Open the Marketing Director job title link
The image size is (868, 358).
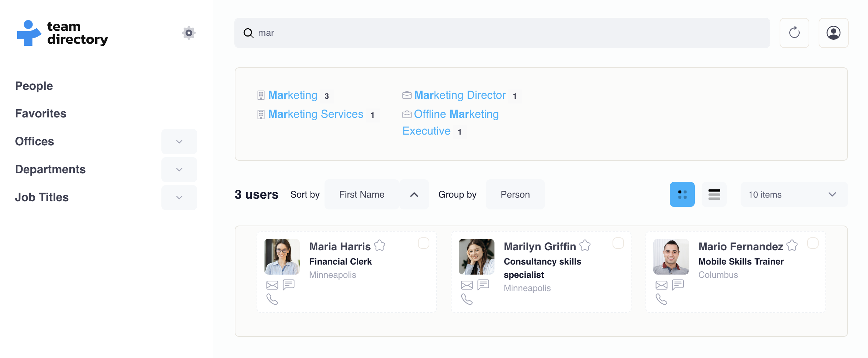460,95
